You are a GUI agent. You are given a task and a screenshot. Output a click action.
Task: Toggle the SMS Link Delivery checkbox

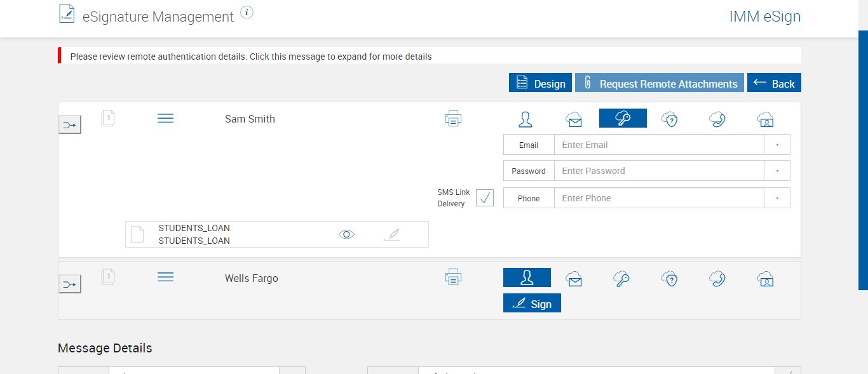pyautogui.click(x=485, y=197)
